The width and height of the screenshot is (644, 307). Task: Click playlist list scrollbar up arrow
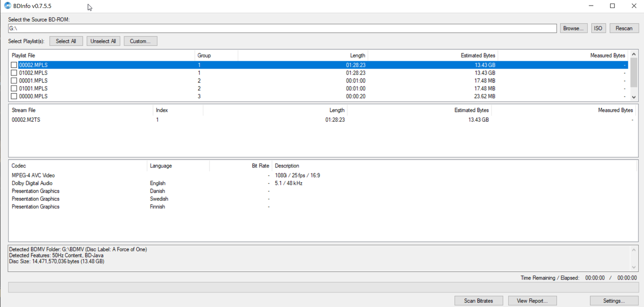click(633, 54)
